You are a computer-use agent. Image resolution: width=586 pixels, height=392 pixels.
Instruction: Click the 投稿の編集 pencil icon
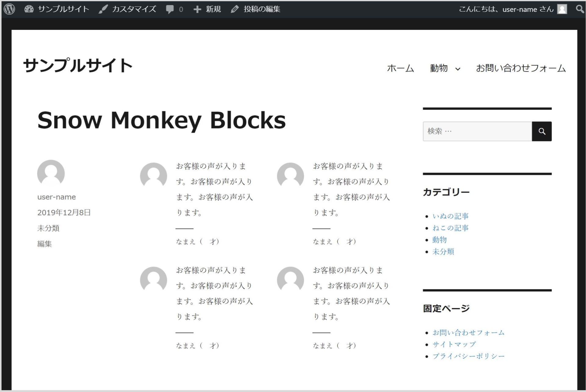234,9
